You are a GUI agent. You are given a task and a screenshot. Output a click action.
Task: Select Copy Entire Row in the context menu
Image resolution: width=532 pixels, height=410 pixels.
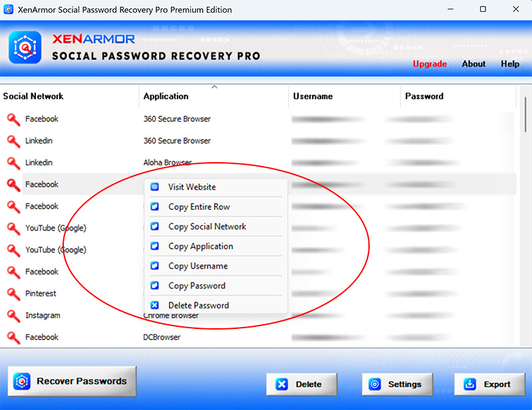coord(215,207)
